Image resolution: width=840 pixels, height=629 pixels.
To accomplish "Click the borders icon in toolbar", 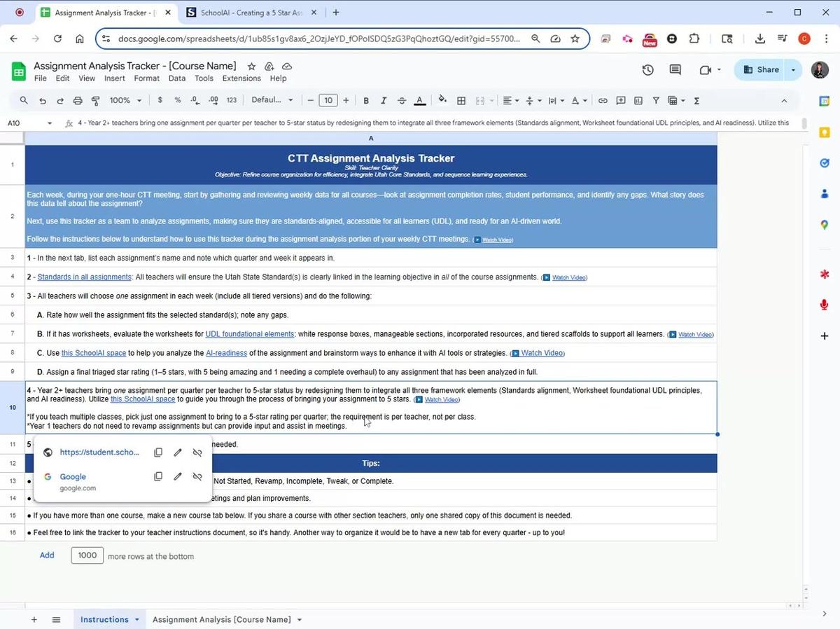I will point(461,101).
